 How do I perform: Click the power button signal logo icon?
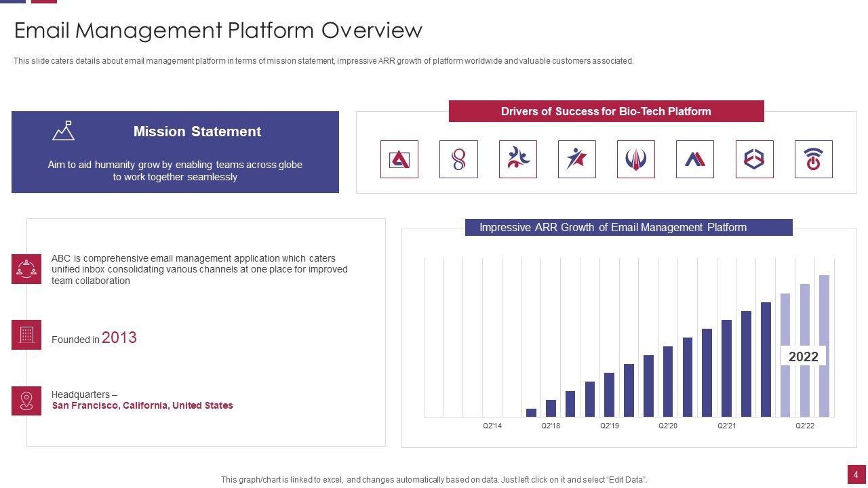tap(813, 159)
